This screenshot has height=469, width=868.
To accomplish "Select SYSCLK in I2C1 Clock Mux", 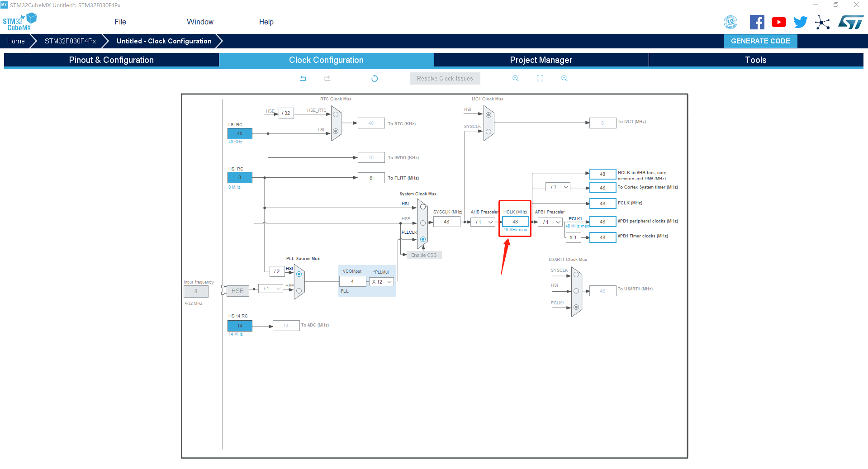I will pyautogui.click(x=489, y=132).
